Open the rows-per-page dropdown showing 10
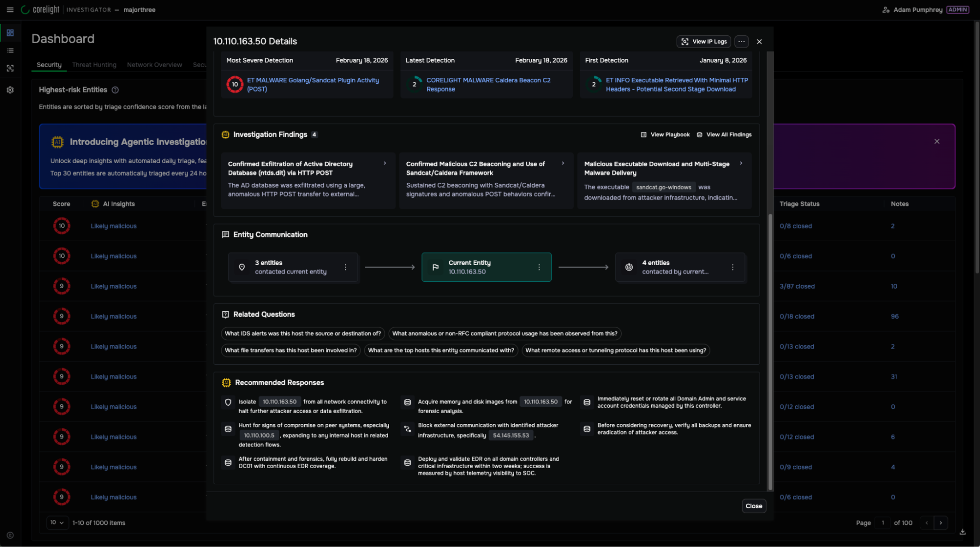The image size is (980, 547). pos(57,522)
